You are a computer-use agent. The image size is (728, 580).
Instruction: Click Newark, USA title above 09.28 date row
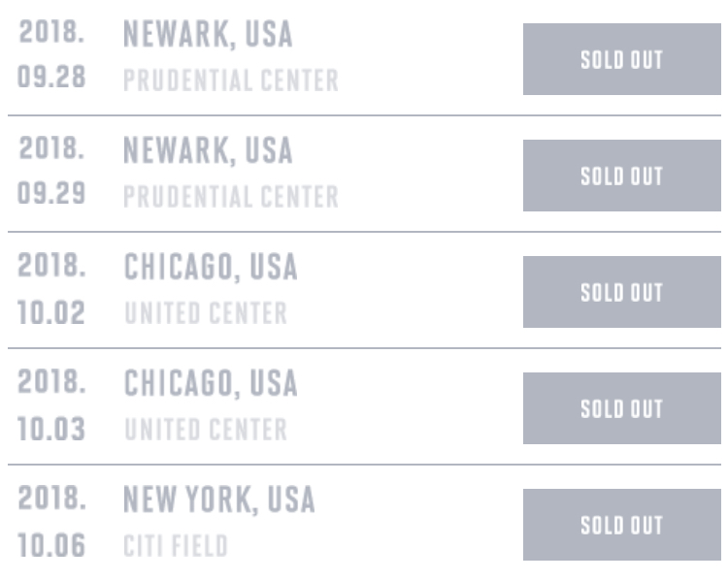pyautogui.click(x=208, y=35)
